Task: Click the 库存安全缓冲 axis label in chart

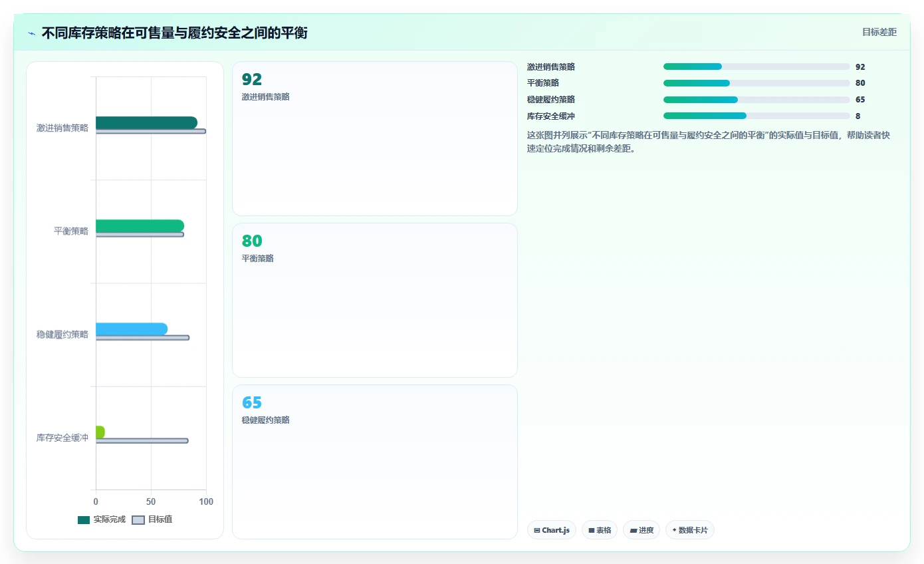Action: coord(62,438)
